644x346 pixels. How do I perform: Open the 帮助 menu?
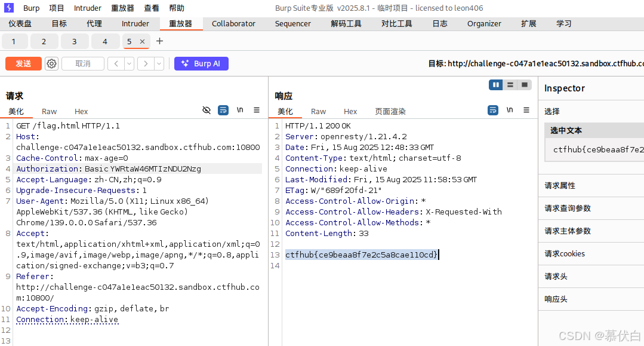177,8
